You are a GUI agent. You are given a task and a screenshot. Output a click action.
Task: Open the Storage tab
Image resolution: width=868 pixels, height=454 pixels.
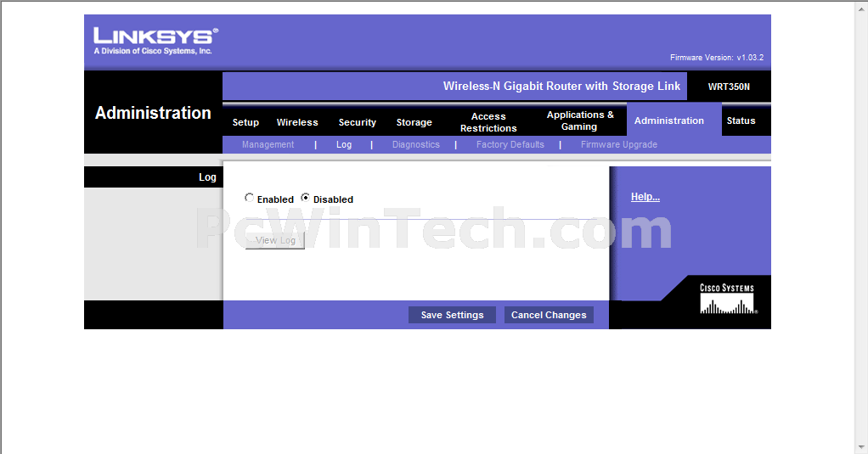pyautogui.click(x=414, y=122)
